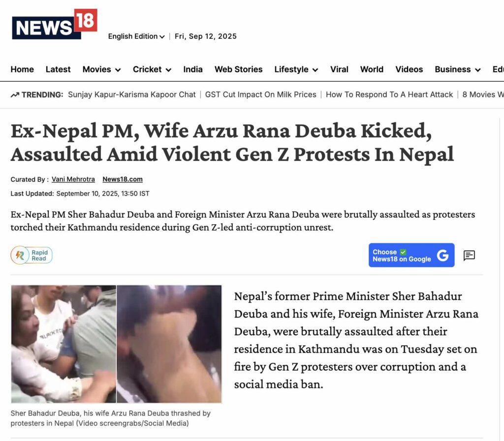504x441 pixels.
Task: Go to the Home menu item
Action: coord(22,69)
